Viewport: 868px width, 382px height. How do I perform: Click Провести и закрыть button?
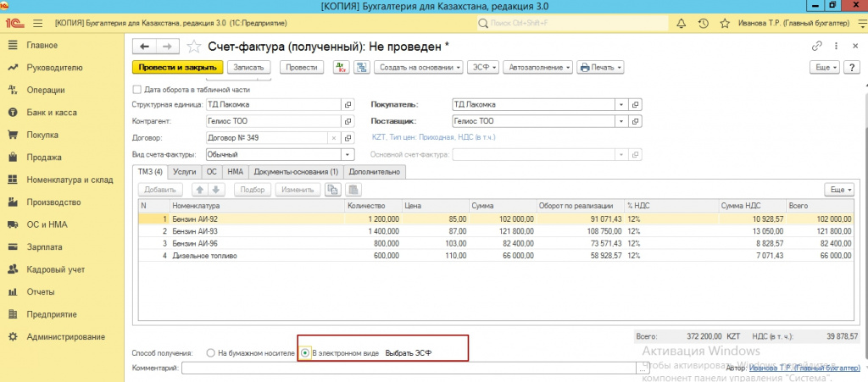pyautogui.click(x=178, y=68)
